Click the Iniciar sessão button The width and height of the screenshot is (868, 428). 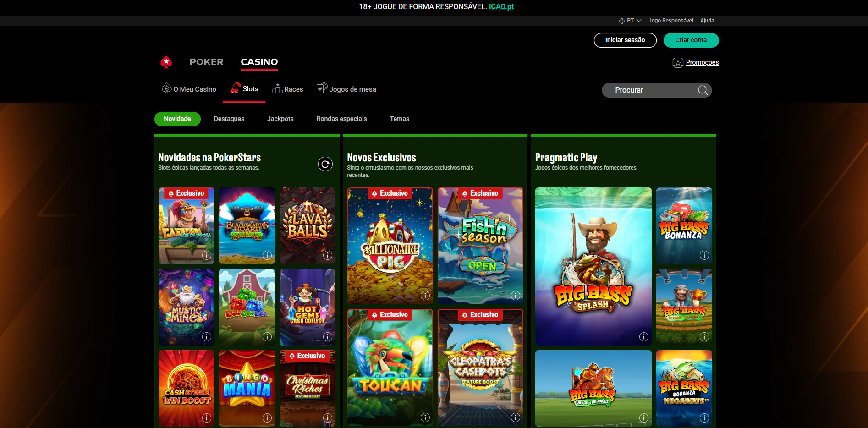(x=625, y=40)
